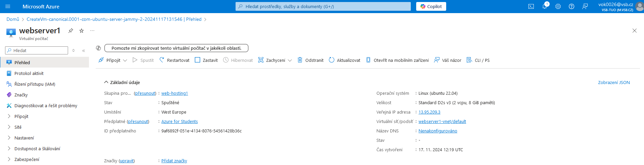Open more options ellipsis beside webserver1
This screenshot has width=644, height=165.
pyautogui.click(x=92, y=31)
